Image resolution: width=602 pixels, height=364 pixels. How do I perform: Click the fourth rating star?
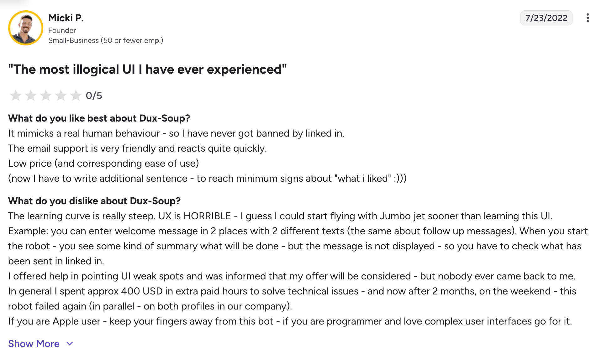(x=61, y=96)
